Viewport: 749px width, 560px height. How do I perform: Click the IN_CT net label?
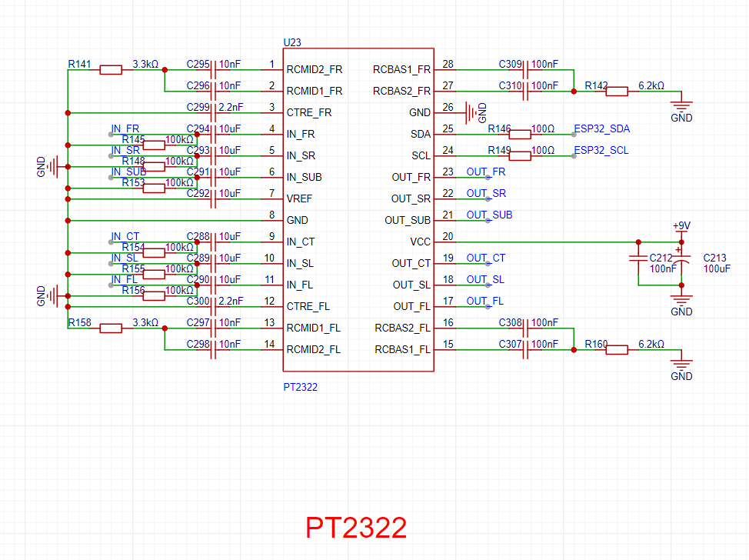click(x=125, y=236)
